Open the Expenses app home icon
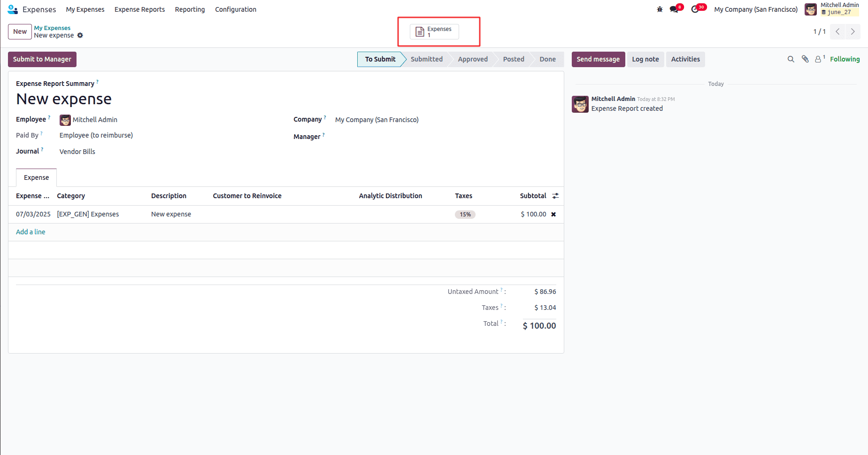This screenshot has width=868, height=455. pyautogui.click(x=13, y=9)
